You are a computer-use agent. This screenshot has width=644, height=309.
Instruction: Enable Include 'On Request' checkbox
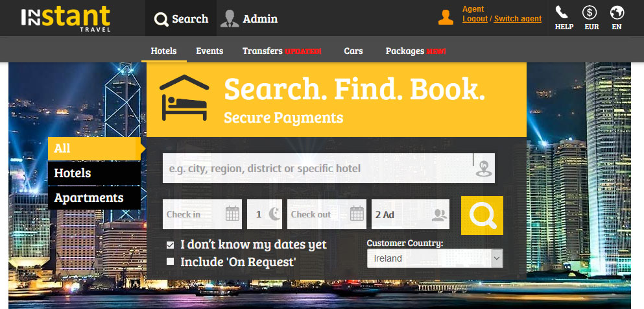[x=170, y=262]
